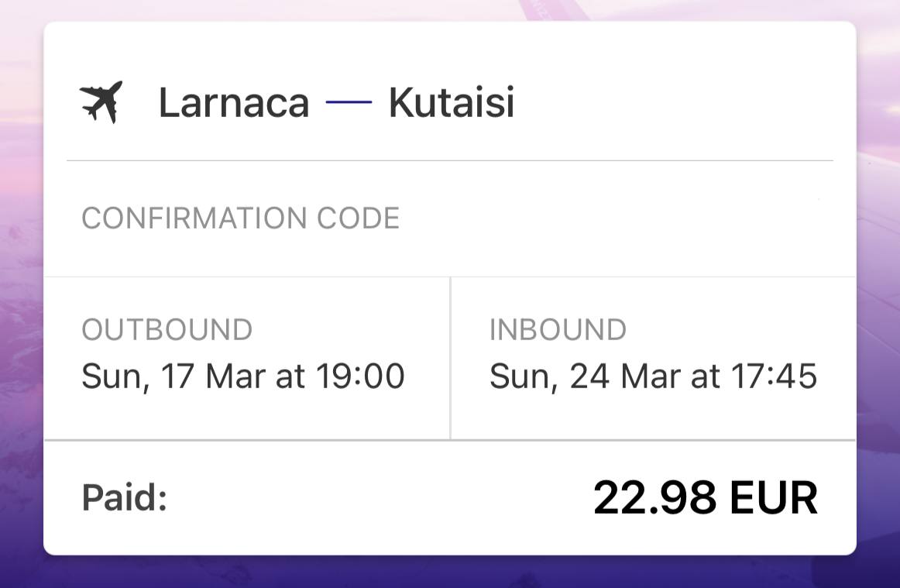
Task: Select outbound date Sun, 17 Mar at 19:00
Action: (243, 377)
